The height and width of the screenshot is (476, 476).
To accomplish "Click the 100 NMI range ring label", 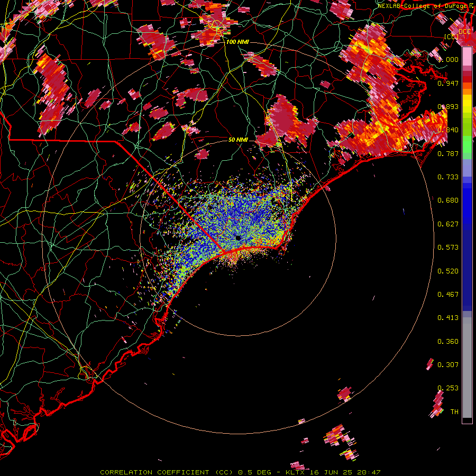I will (237, 42).
